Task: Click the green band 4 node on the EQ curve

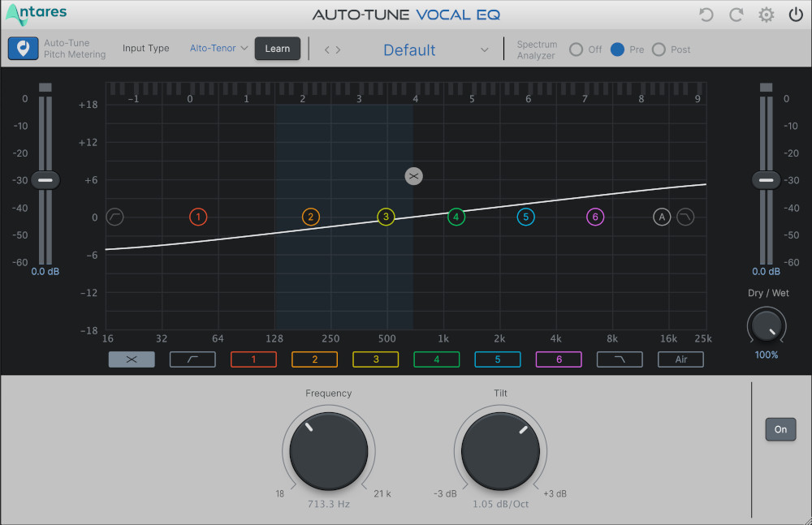Action: (456, 217)
